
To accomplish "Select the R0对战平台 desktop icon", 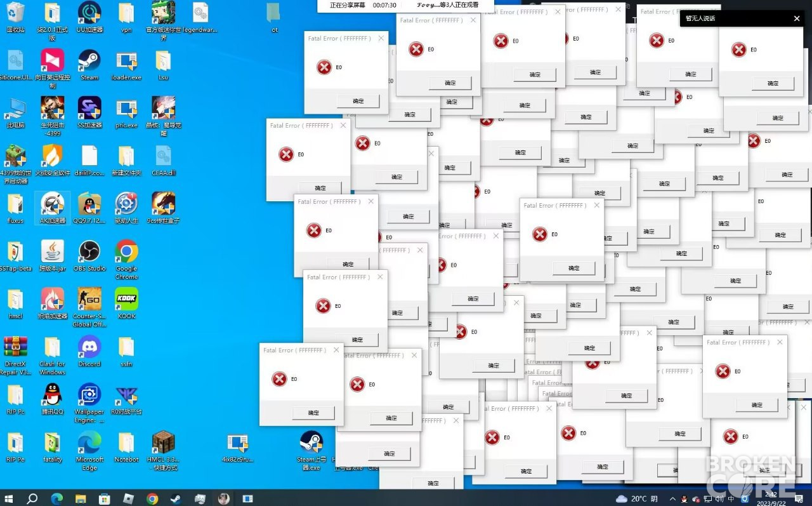I will (x=126, y=399).
